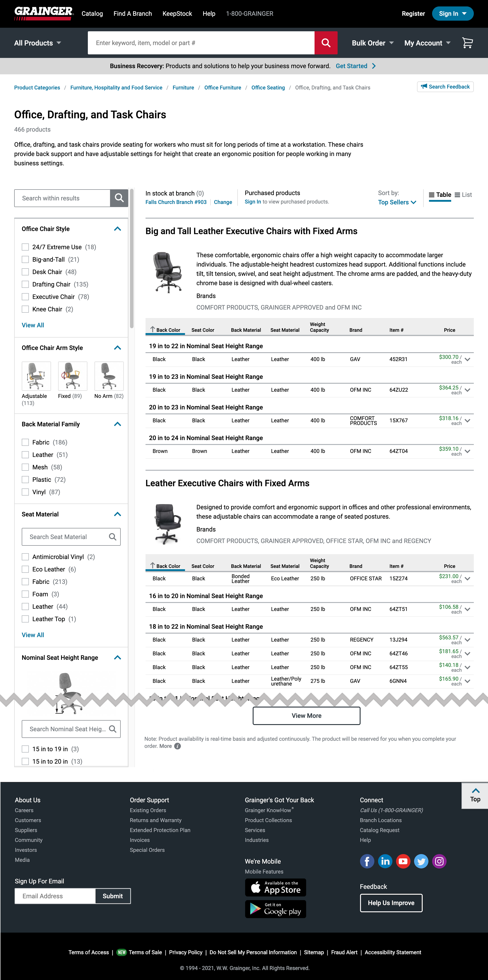This screenshot has height=980, width=488.
Task: Check the Eco Leather seat material filter
Action: (x=26, y=569)
